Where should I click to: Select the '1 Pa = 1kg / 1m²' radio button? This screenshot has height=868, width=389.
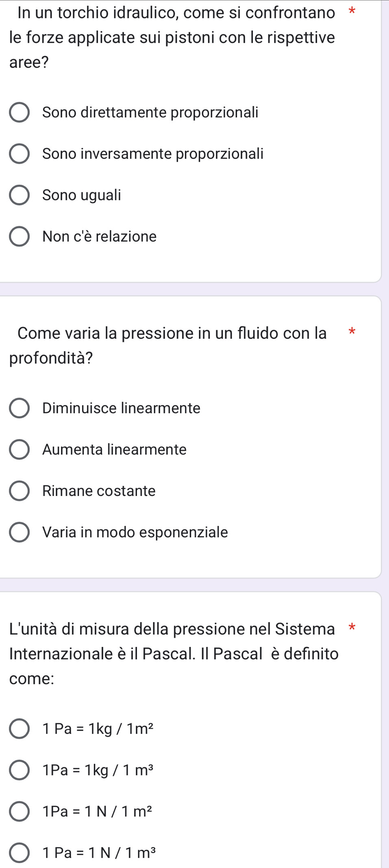pyautogui.click(x=19, y=729)
